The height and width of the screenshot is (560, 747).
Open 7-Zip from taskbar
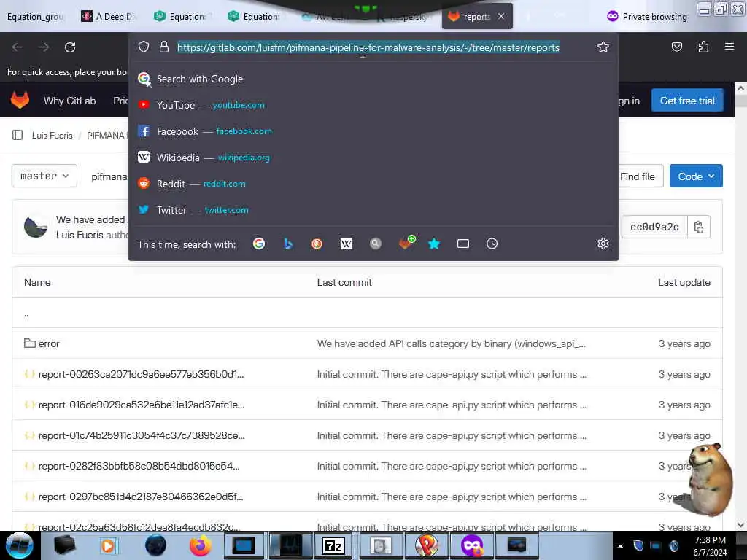[x=333, y=545]
